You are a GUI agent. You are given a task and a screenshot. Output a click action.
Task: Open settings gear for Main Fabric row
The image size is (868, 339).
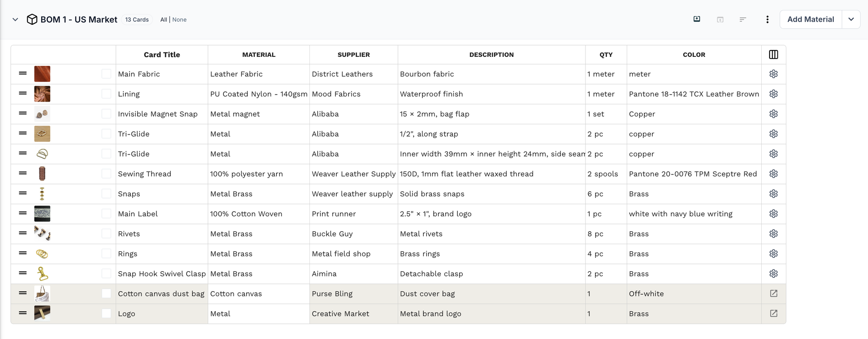[773, 74]
